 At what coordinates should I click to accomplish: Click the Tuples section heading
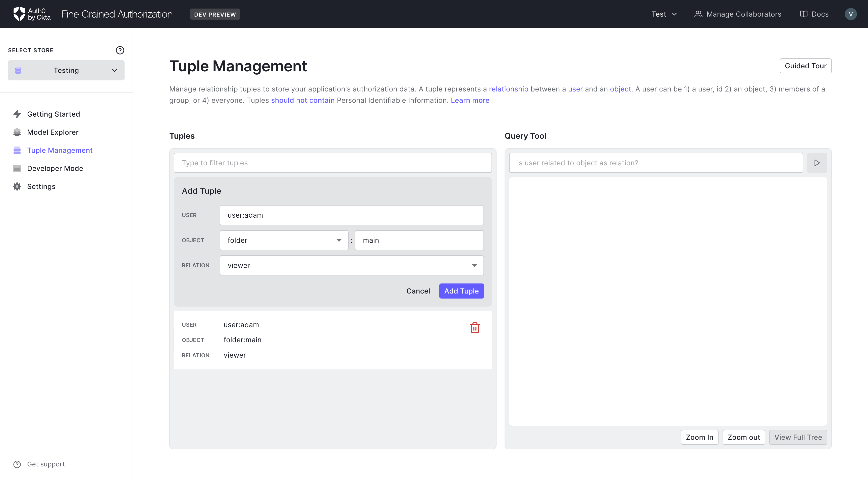point(182,136)
